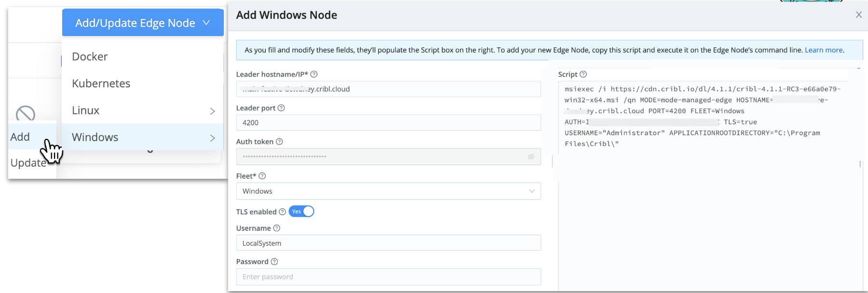The image size is (868, 293).
Task: Click the Add Windows Node dialog title
Action: (x=286, y=15)
